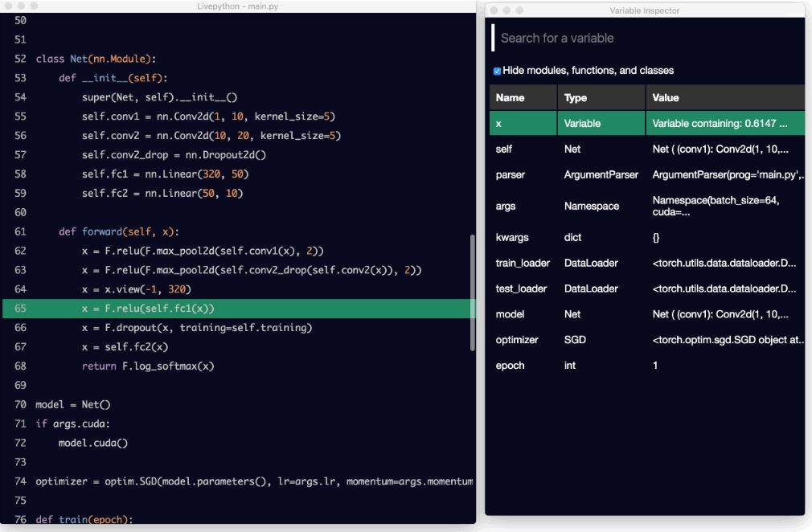Click line 'self.conv2_drop = nn.Dropout2d()'
Image resolution: width=812 pixels, height=532 pixels.
[174, 155]
